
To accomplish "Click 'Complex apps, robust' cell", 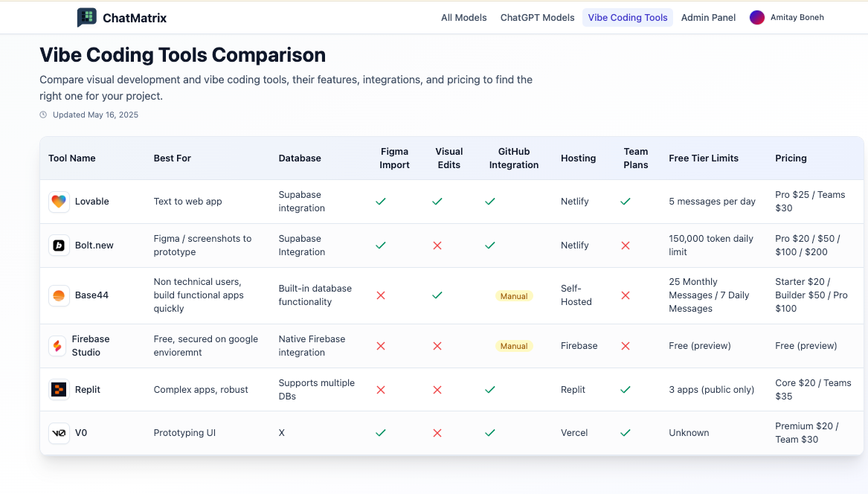I will click(x=201, y=390).
